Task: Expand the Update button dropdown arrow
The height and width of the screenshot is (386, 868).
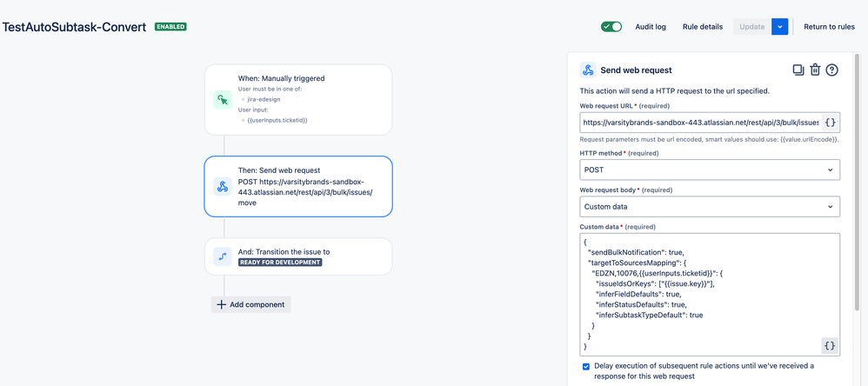Action: (780, 27)
